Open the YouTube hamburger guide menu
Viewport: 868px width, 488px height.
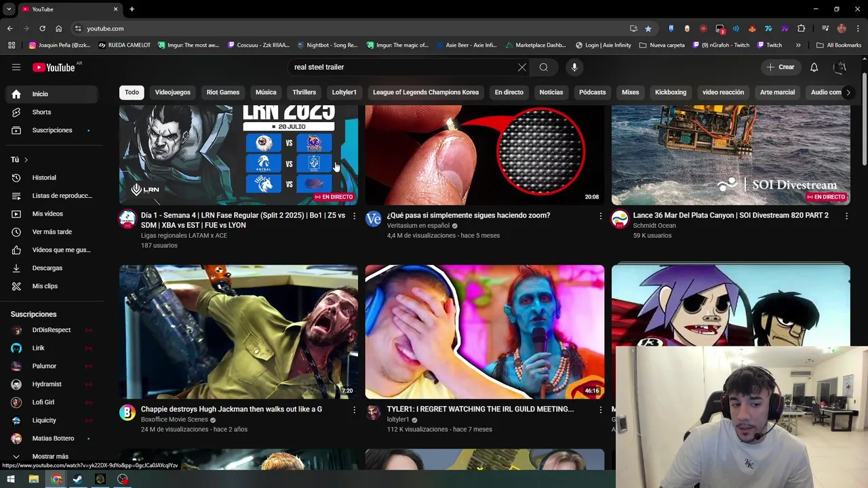pyautogui.click(x=16, y=67)
